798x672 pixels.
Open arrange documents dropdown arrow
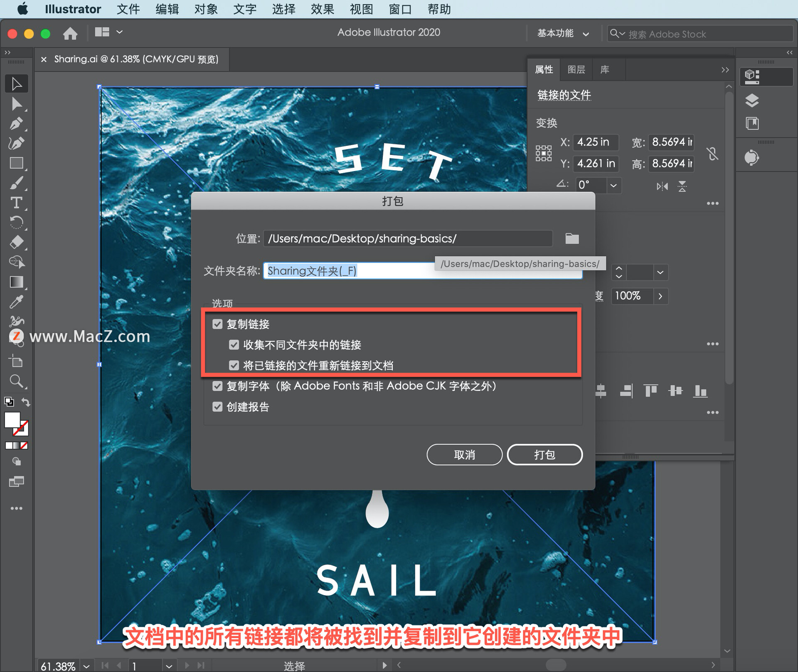pyautogui.click(x=119, y=32)
